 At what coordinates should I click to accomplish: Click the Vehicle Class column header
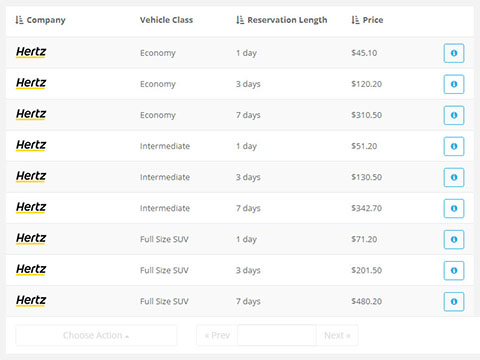(x=166, y=20)
